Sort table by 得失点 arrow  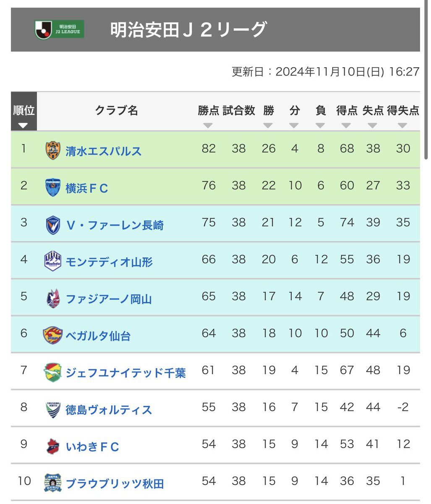(x=402, y=126)
